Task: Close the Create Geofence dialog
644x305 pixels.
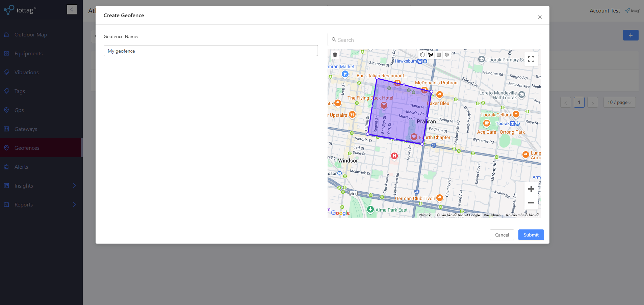Action: [540, 17]
